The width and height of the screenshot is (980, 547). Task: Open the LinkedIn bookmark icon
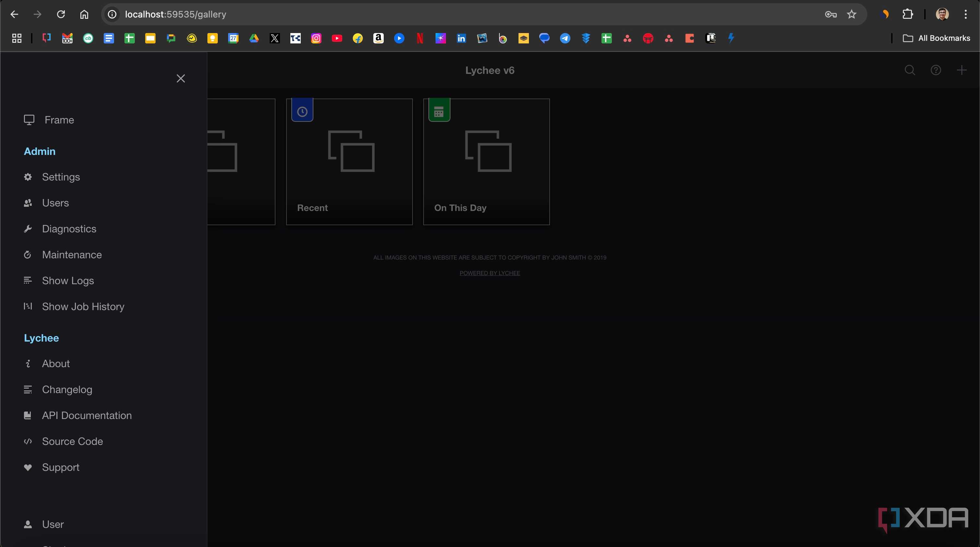461,38
